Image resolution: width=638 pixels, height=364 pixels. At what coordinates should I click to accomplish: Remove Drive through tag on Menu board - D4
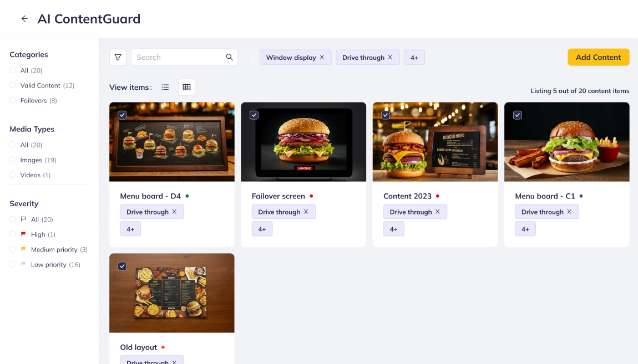point(174,212)
